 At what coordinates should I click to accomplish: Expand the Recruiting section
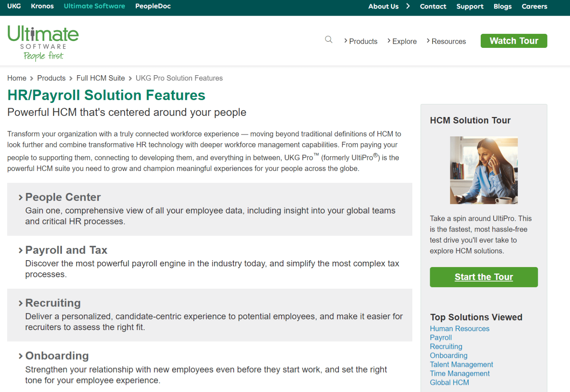(53, 303)
